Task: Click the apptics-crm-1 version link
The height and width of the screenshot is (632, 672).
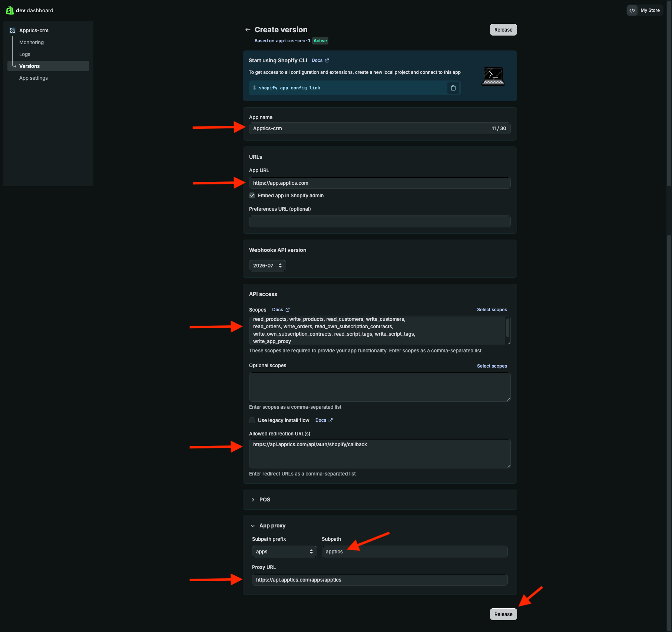Action: (293, 41)
